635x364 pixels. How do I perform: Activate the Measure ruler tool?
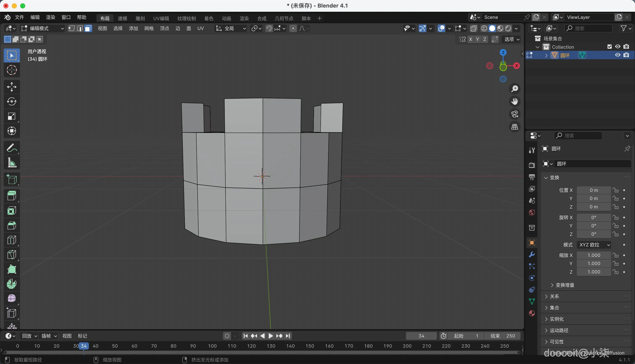pyautogui.click(x=12, y=162)
